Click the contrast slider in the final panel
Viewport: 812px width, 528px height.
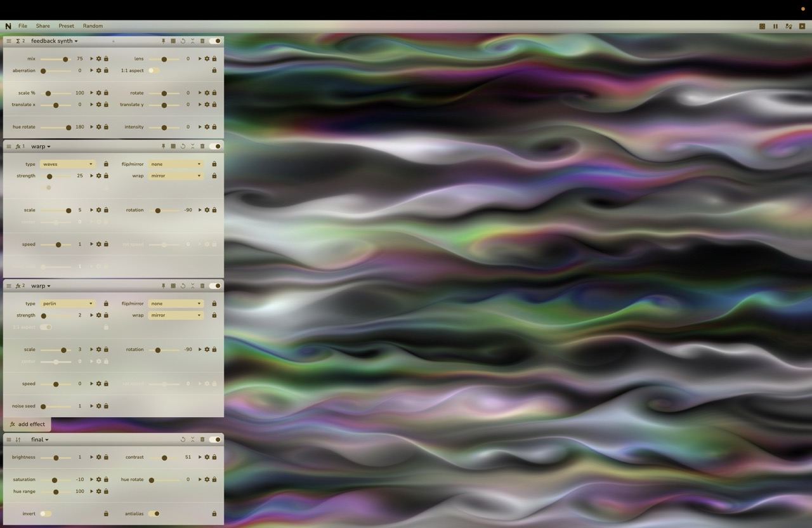click(x=165, y=457)
